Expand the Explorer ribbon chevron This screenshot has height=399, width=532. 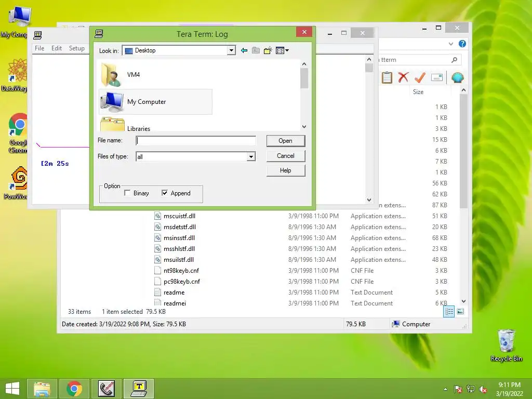(x=451, y=44)
